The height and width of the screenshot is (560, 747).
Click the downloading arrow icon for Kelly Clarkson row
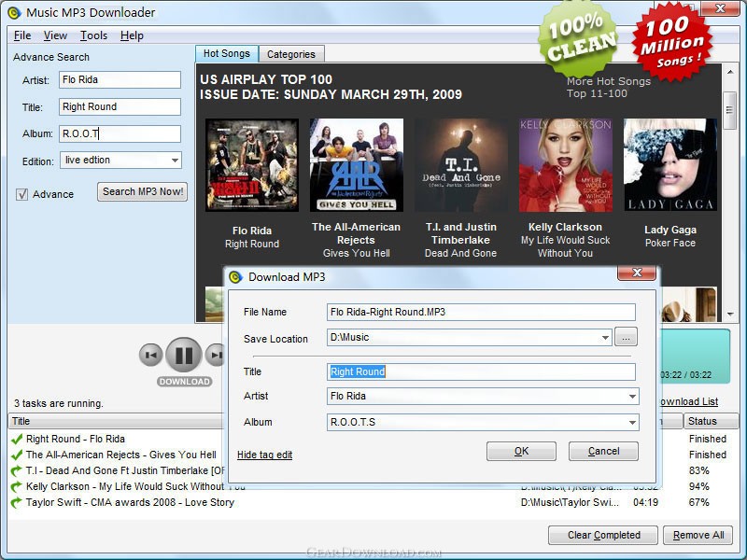(x=17, y=486)
